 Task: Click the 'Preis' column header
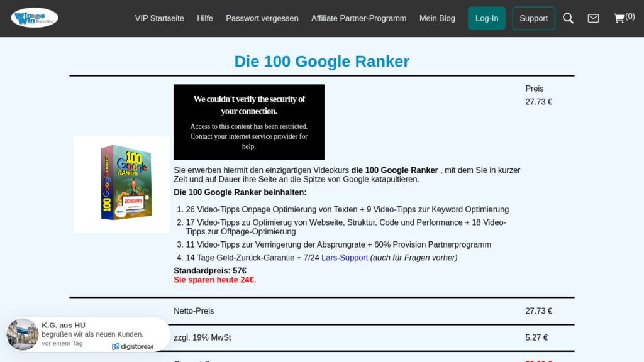pos(535,89)
